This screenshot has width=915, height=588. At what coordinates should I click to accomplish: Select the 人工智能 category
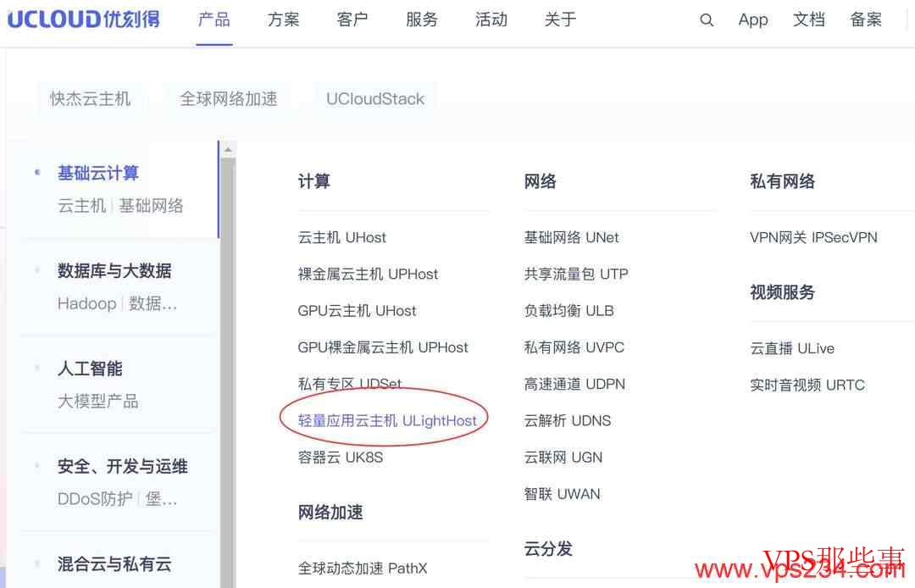pyautogui.click(x=90, y=369)
